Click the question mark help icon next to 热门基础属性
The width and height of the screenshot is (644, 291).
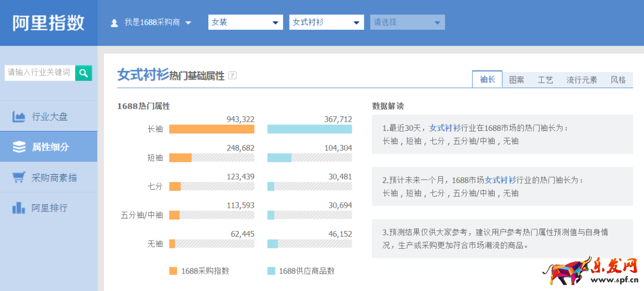point(232,76)
